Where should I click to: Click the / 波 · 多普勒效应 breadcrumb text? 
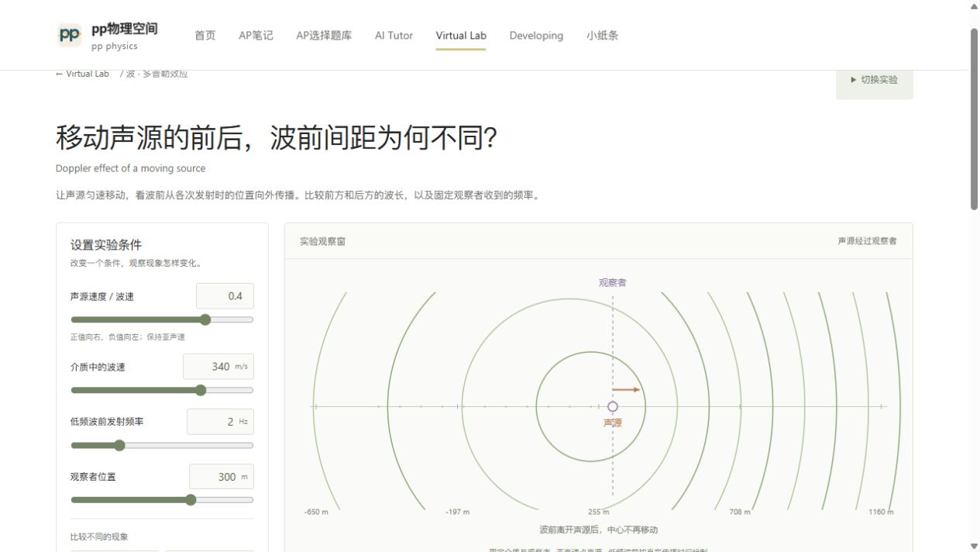click(x=154, y=74)
